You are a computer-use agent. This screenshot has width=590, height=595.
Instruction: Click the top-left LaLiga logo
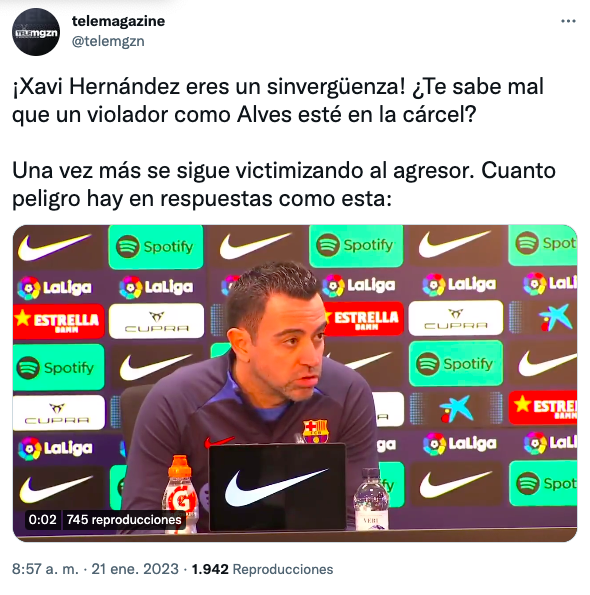pos(55,288)
